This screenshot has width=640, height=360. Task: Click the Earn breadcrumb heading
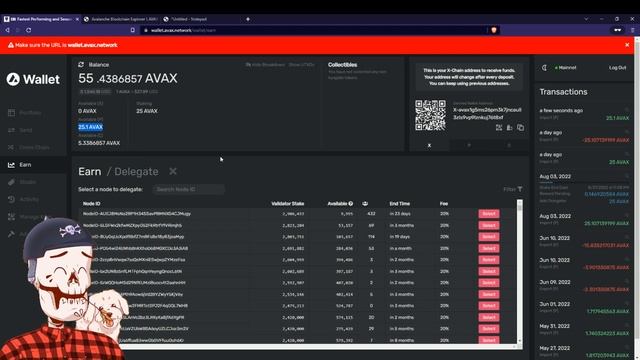(89, 171)
